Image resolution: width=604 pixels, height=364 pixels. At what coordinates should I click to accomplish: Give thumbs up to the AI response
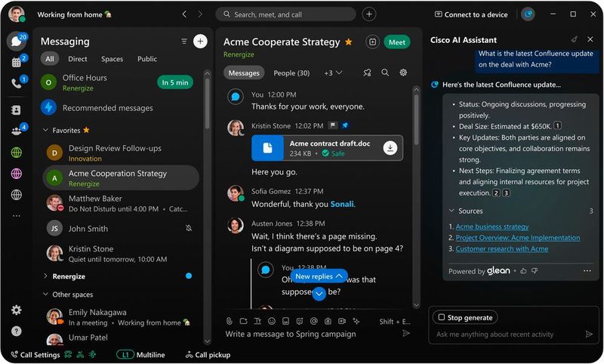tap(523, 271)
